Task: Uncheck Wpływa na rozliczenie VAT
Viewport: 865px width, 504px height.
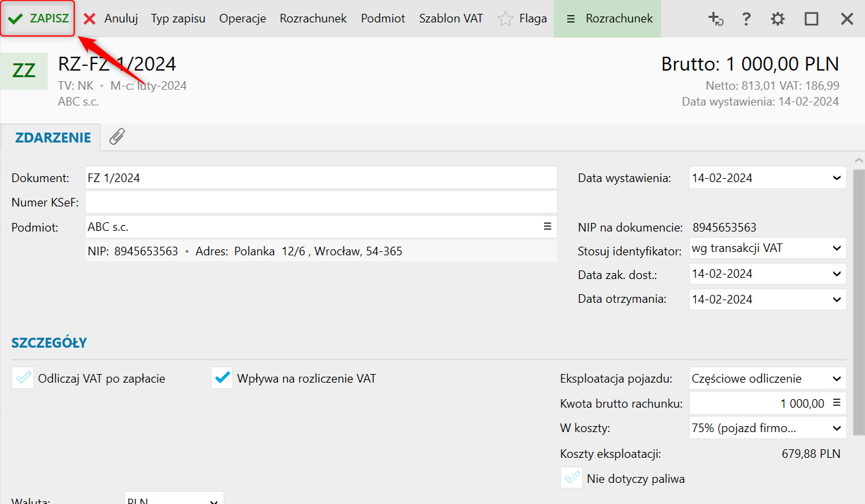Action: tap(223, 378)
